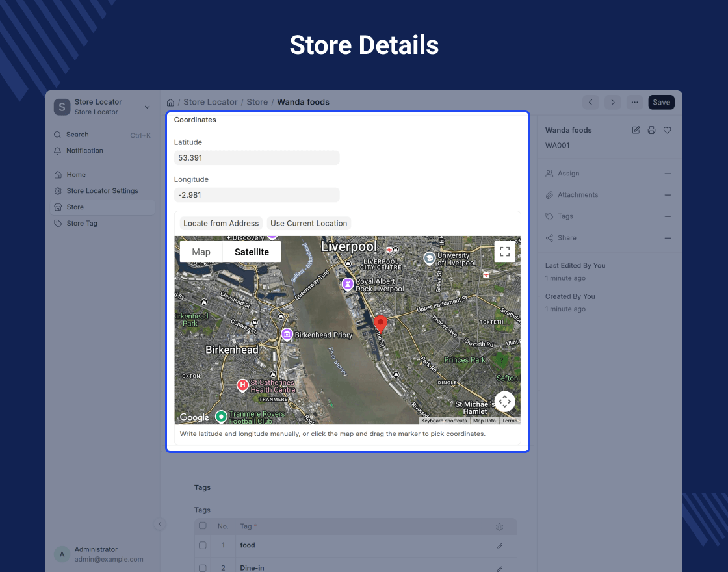
Task: Click the home breadcrumb icon
Action: coord(170,102)
